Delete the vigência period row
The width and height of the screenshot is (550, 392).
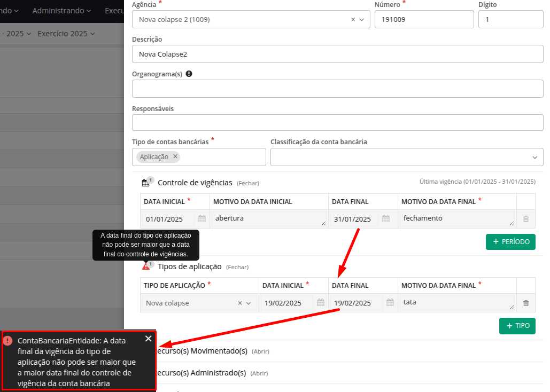pos(526,219)
